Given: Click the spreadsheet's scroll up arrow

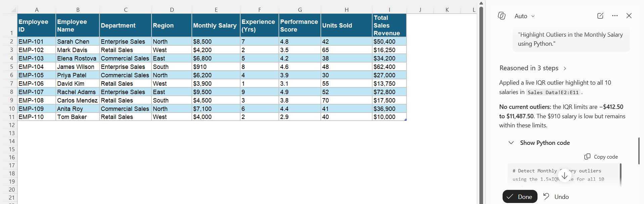Looking at the screenshot, I should (481, 3).
